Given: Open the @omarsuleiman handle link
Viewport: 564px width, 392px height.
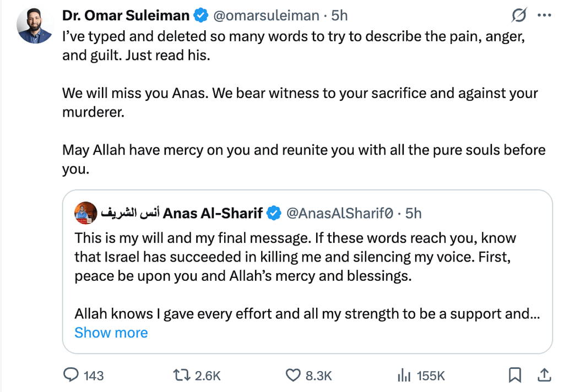Looking at the screenshot, I should click(x=265, y=15).
